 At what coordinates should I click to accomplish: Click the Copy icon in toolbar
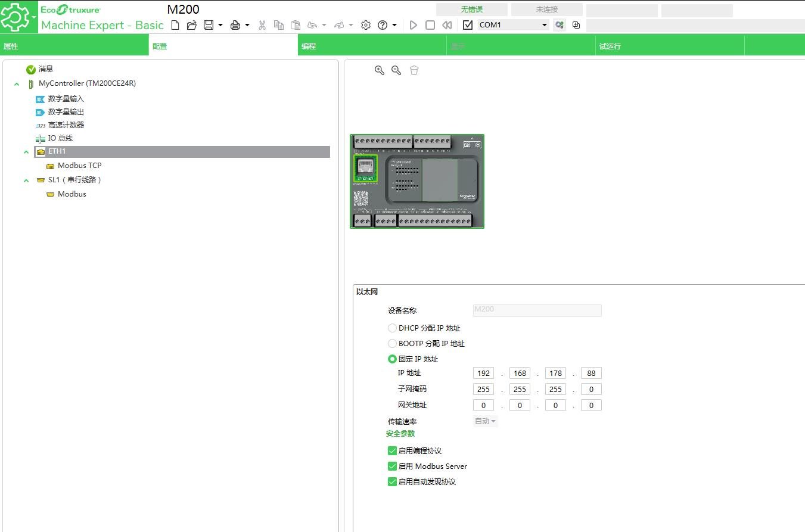(279, 25)
